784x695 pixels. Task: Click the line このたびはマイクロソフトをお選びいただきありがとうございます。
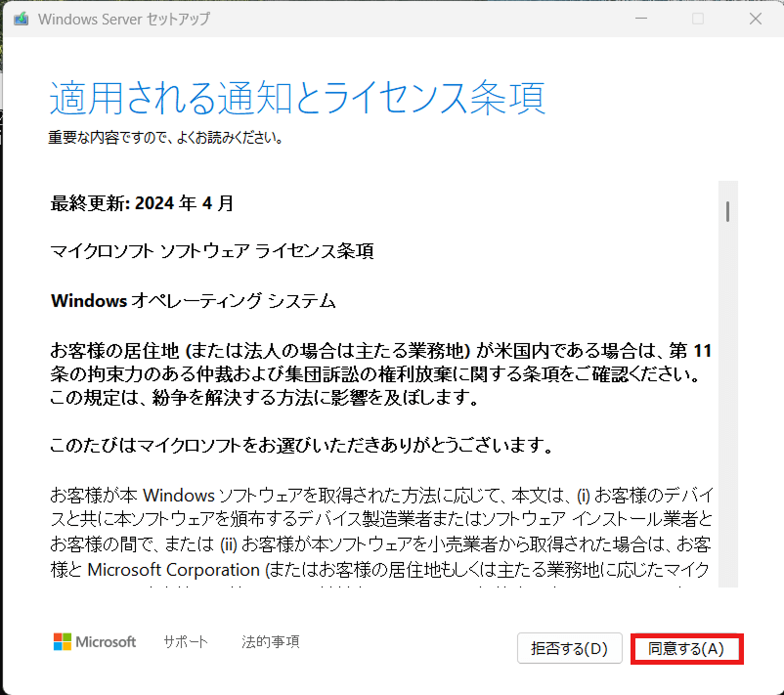(301, 445)
